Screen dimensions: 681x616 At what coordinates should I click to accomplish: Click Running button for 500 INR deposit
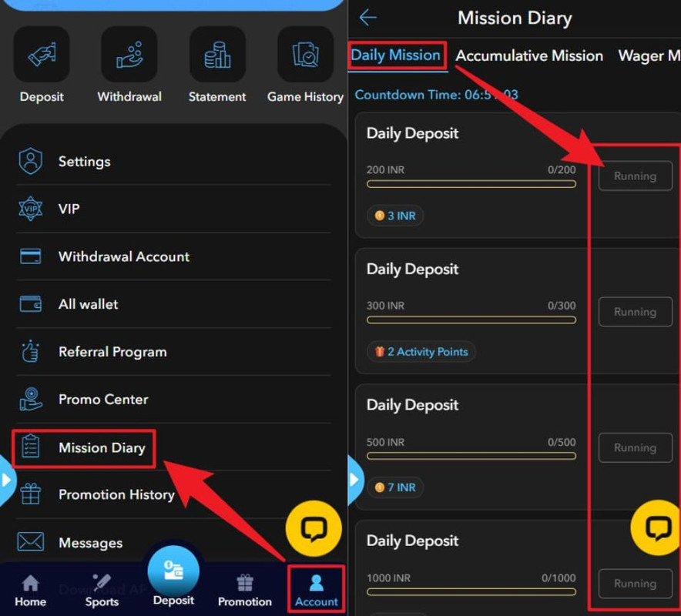pyautogui.click(x=635, y=448)
